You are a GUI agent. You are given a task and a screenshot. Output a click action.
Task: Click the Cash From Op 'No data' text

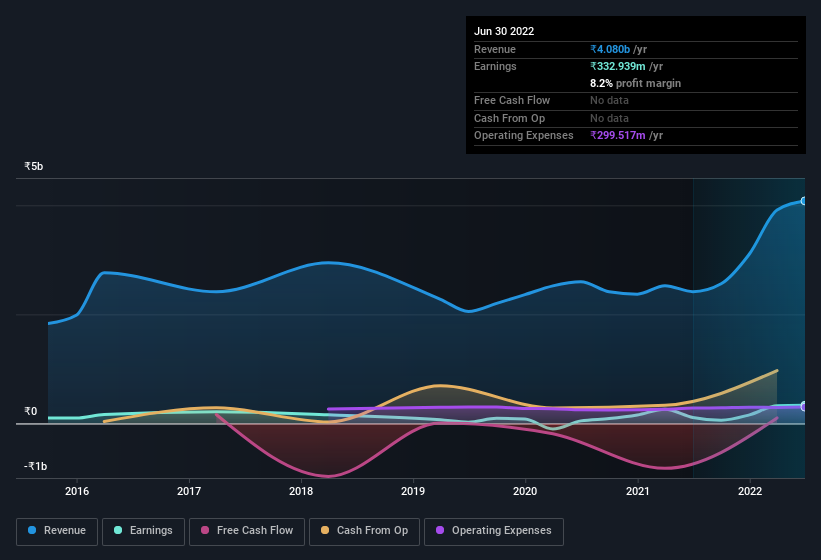click(x=609, y=118)
